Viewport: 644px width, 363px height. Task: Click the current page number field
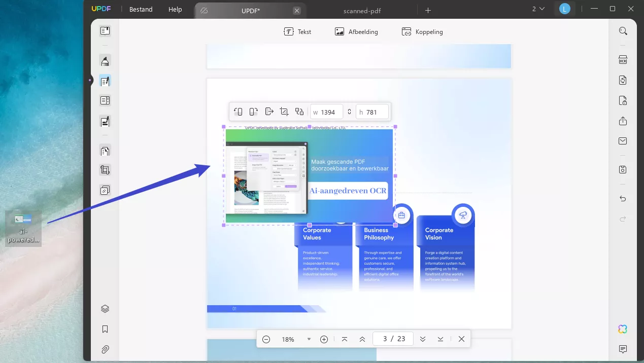tap(393, 339)
